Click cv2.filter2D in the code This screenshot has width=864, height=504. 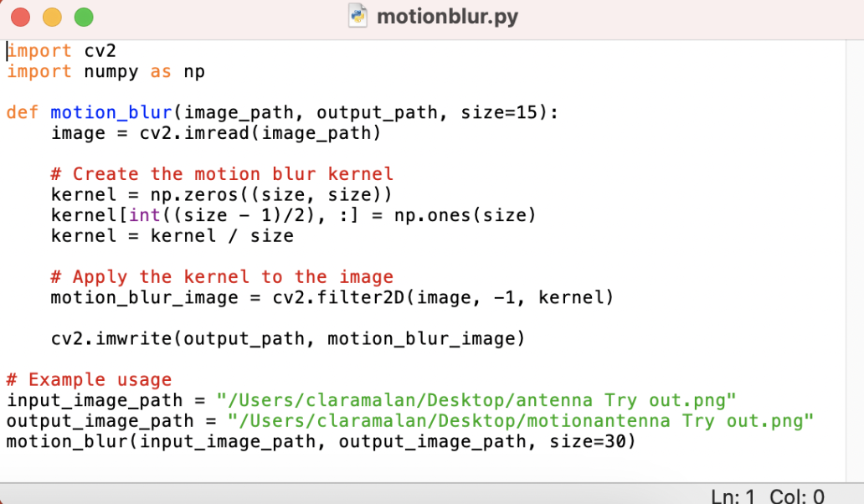point(338,297)
